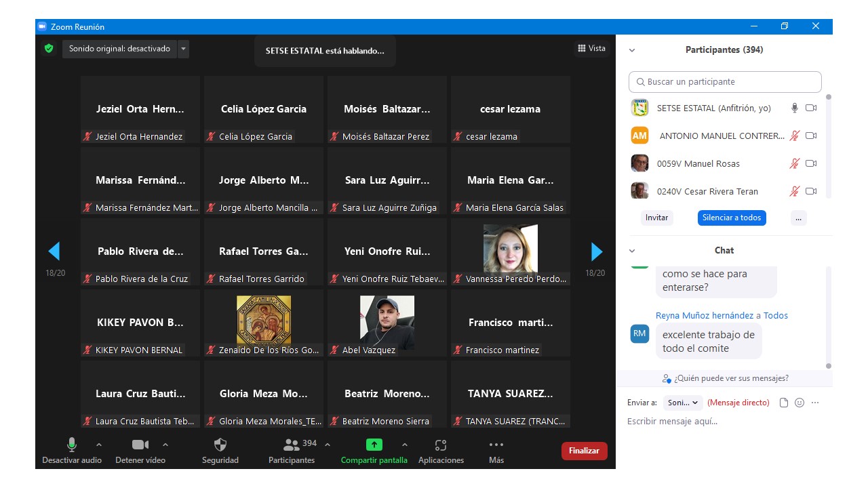The width and height of the screenshot is (868, 488).
Task: Click microphone icon of SETSE ESTATAL
Action: (795, 108)
